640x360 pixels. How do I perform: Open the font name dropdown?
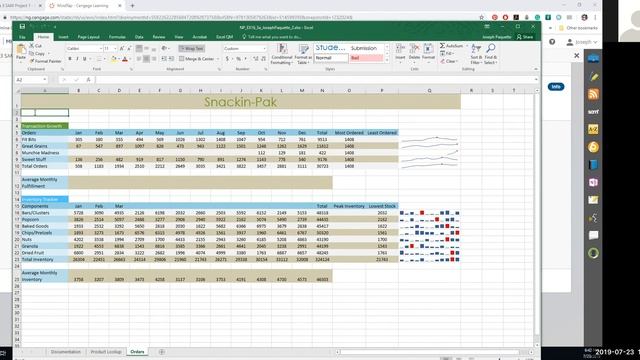101,49
